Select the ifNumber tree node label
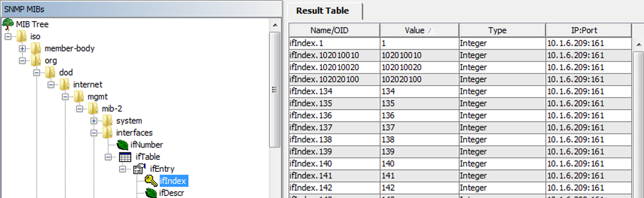Image resolution: width=644 pixels, height=198 pixels. [x=147, y=144]
